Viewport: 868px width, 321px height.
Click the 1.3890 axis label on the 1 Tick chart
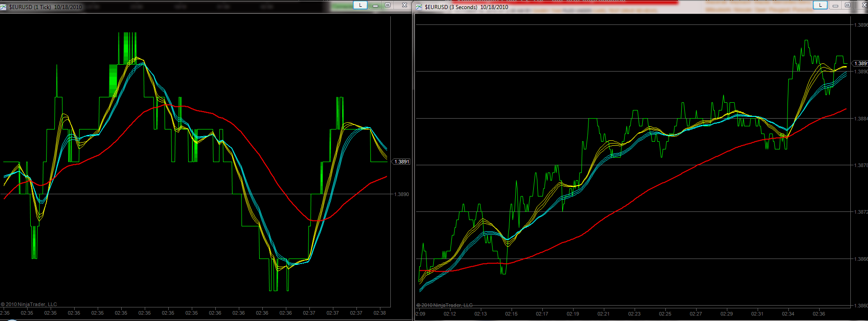point(401,194)
